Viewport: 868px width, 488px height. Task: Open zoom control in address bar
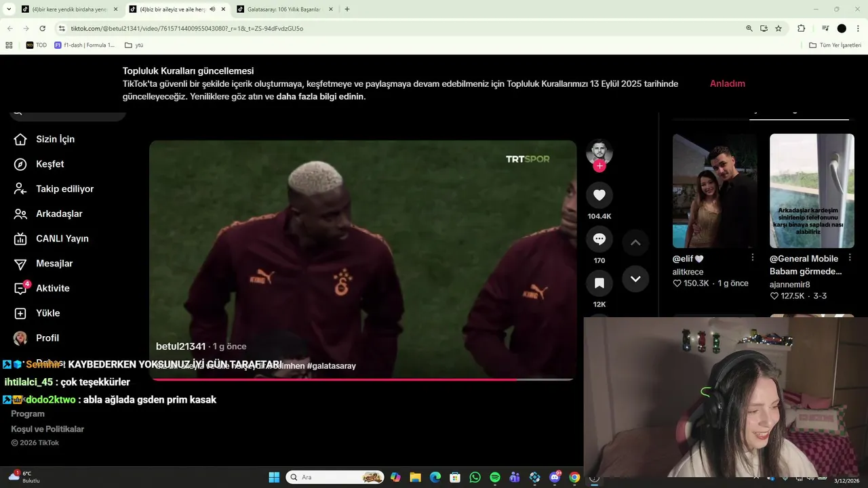pyautogui.click(x=749, y=28)
